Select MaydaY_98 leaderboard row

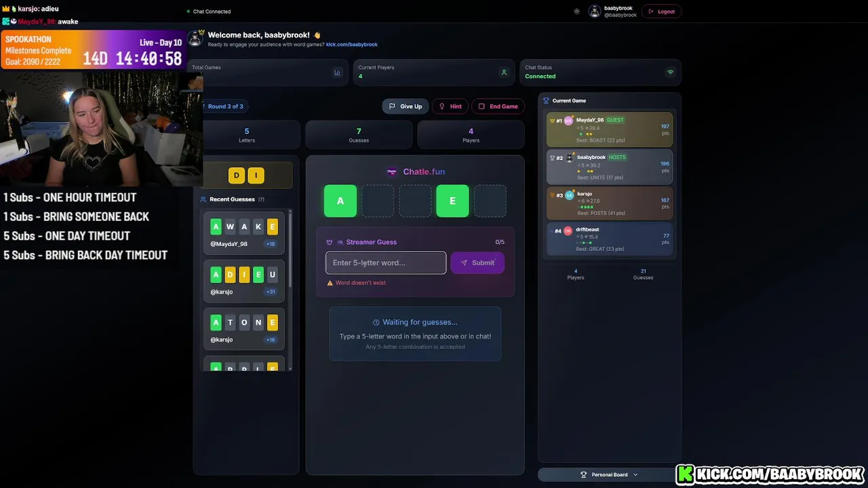610,129
